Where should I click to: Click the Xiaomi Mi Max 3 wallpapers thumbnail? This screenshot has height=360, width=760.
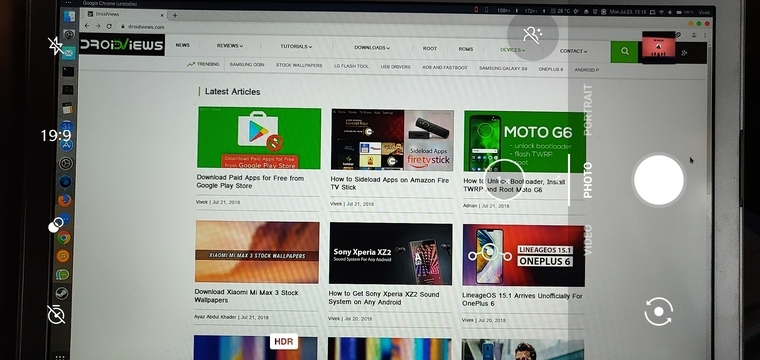(x=257, y=252)
